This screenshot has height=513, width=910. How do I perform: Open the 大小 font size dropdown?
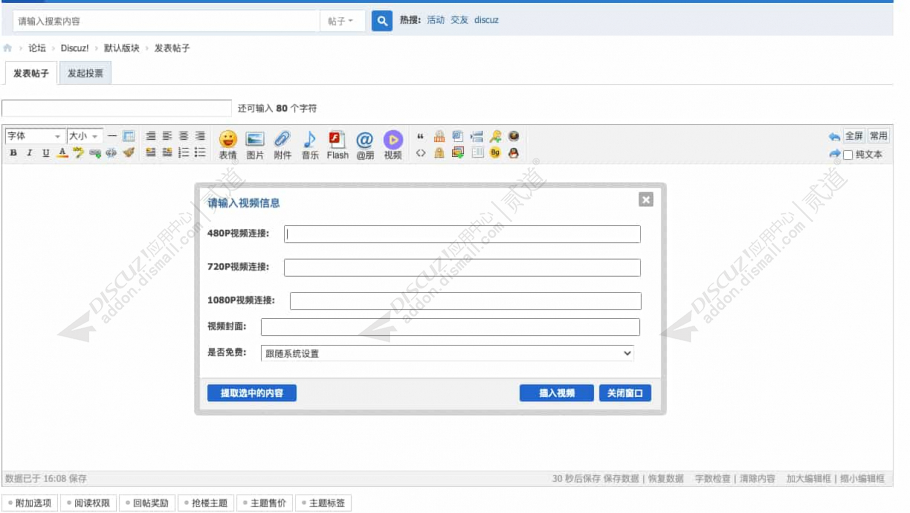(x=84, y=136)
